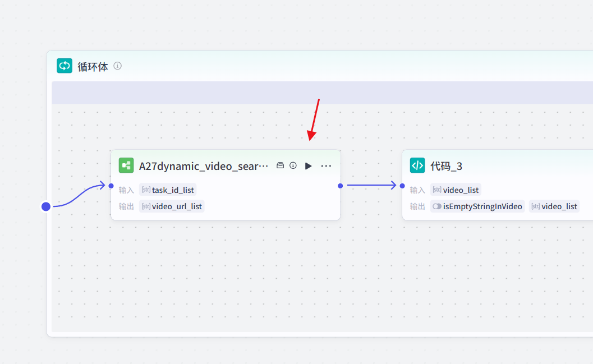Click the isEmptyStringInVideo boolean output tag

477,206
